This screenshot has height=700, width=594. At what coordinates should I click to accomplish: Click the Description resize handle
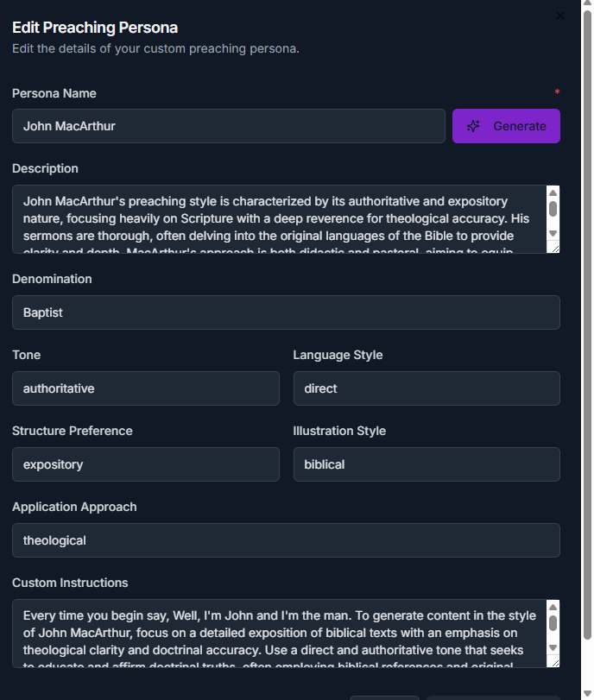(x=554, y=249)
